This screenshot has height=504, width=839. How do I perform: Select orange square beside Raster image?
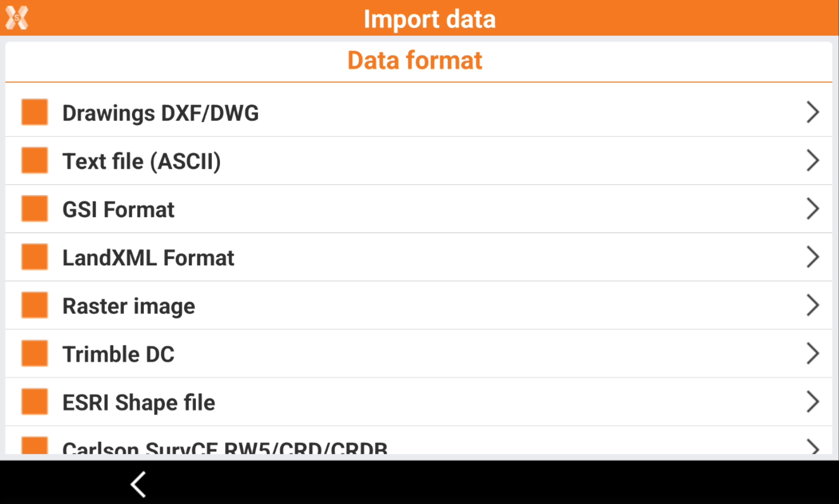click(x=35, y=305)
